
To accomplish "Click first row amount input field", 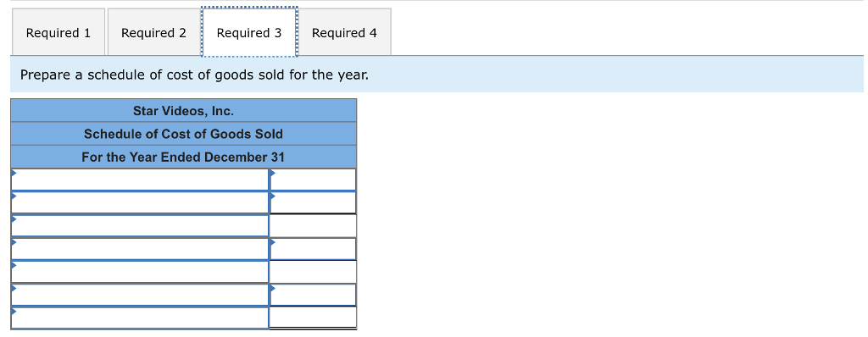I will 313,180.
